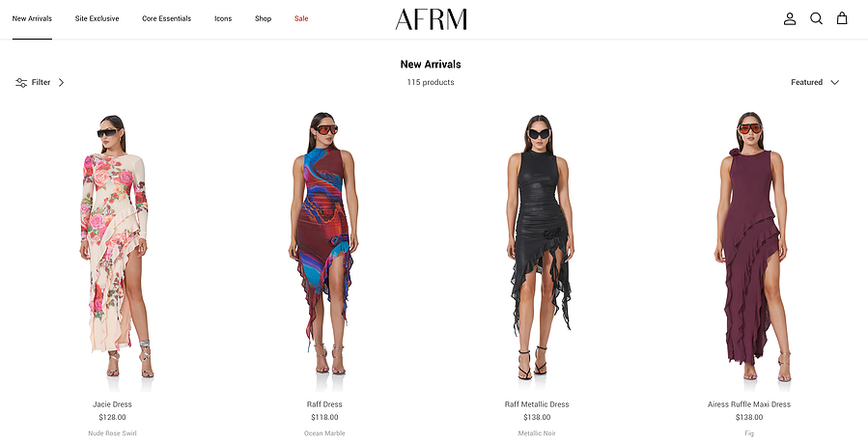
Task: Select the Jacie Dress name link
Action: click(112, 404)
